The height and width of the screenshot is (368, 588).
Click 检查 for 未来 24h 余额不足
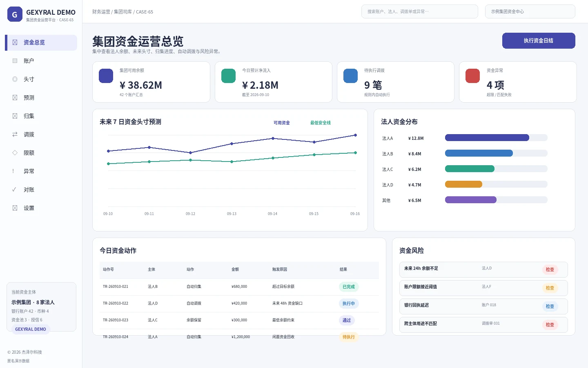[550, 269]
